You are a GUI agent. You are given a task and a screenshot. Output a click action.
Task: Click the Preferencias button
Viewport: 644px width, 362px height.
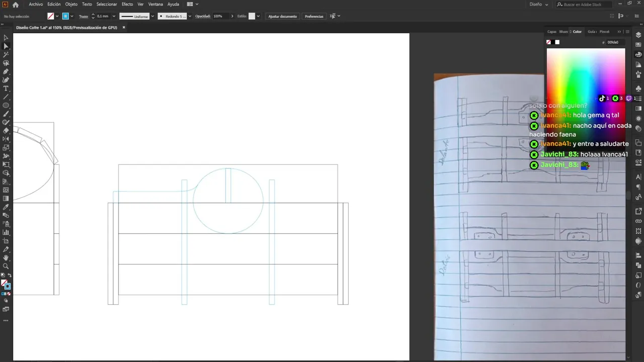[x=314, y=16]
